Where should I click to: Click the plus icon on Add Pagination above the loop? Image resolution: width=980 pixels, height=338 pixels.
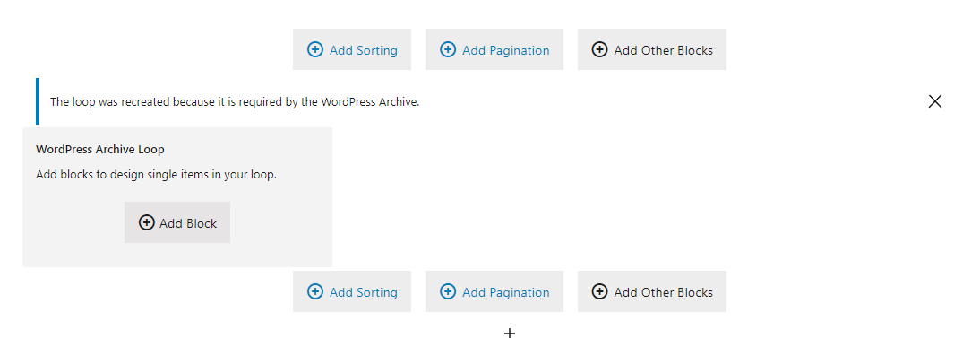pos(448,49)
